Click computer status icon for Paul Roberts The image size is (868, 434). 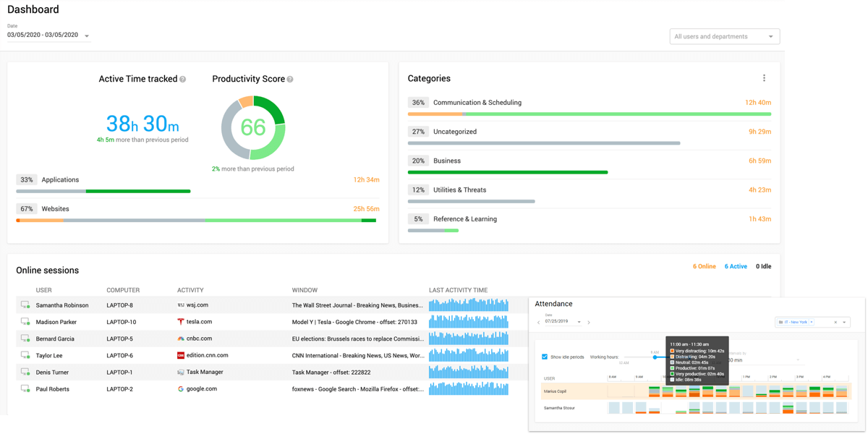25,389
